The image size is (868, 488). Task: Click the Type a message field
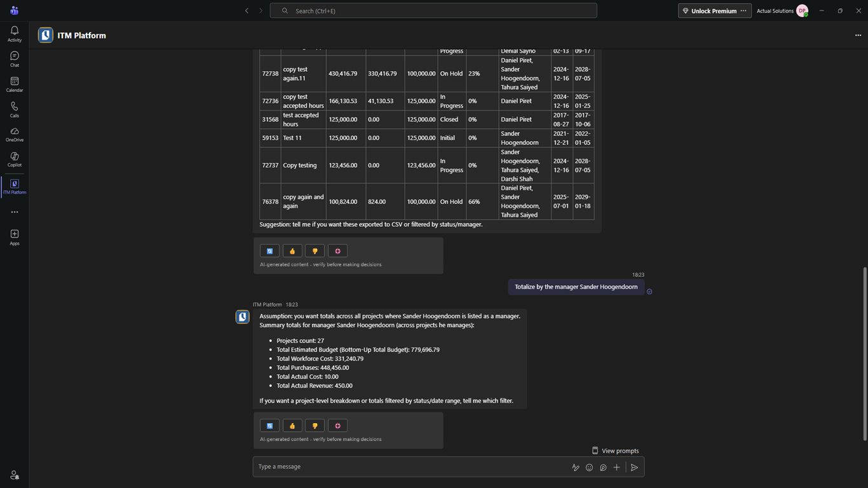point(413,466)
